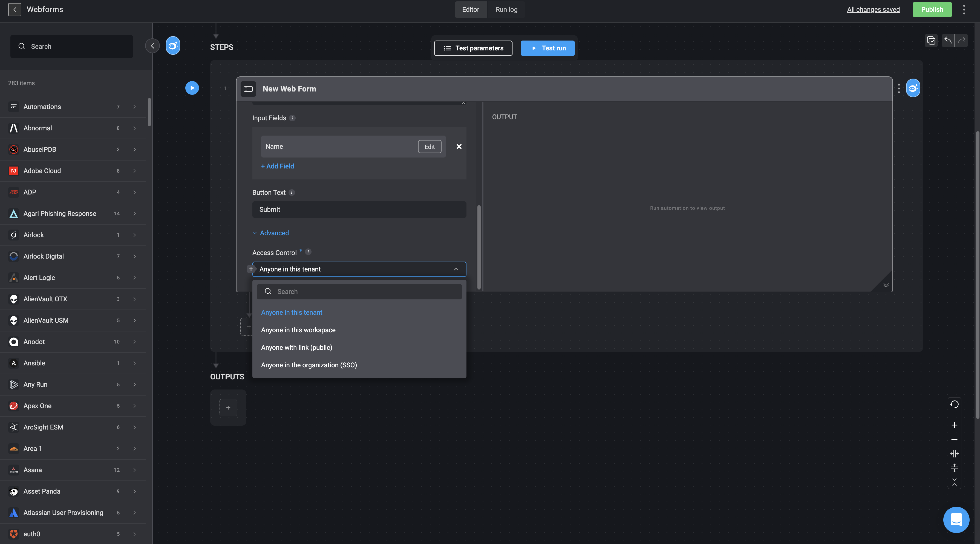980x544 pixels.
Task: Redo the last change
Action: tap(962, 40)
